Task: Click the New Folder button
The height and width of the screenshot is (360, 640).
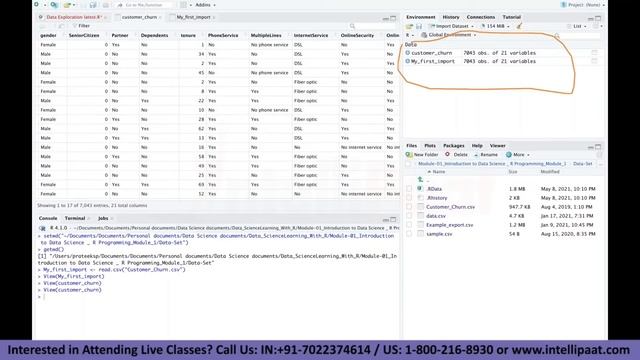Action: 422,155
